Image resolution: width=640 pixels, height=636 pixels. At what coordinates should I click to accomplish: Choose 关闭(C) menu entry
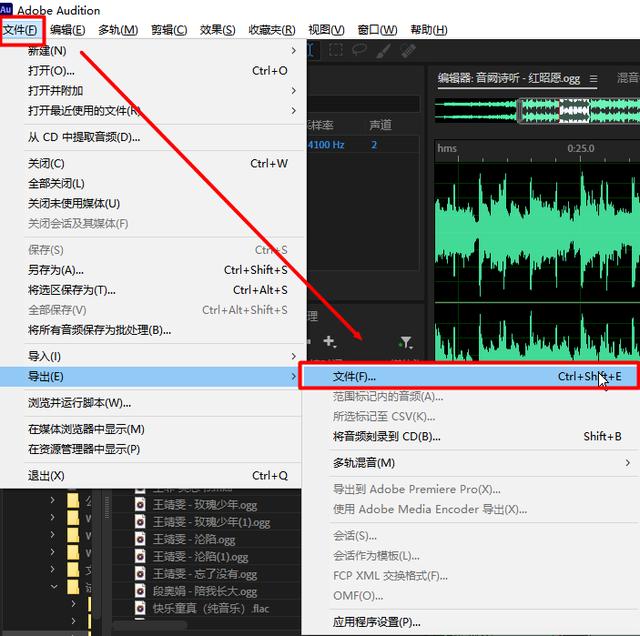click(153, 164)
